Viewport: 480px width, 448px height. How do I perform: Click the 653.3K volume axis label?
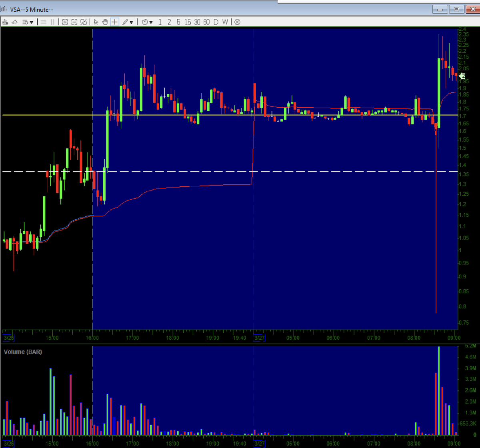point(468,423)
